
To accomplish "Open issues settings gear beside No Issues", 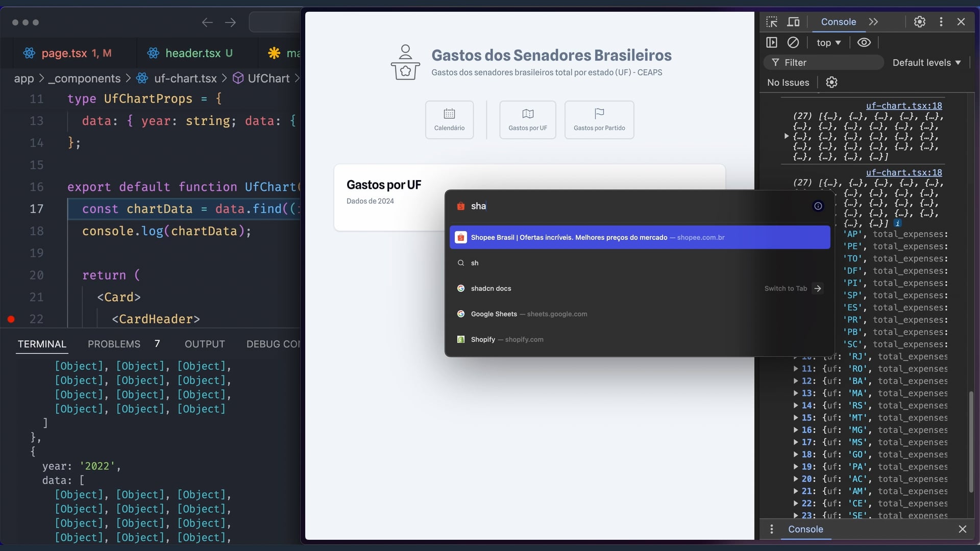I will pos(831,82).
